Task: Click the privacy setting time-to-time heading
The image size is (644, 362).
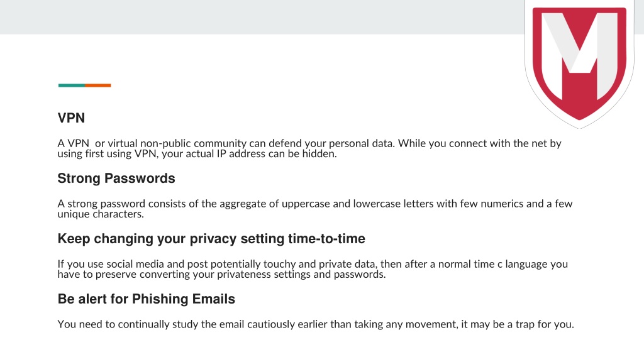Action: pyautogui.click(x=211, y=238)
